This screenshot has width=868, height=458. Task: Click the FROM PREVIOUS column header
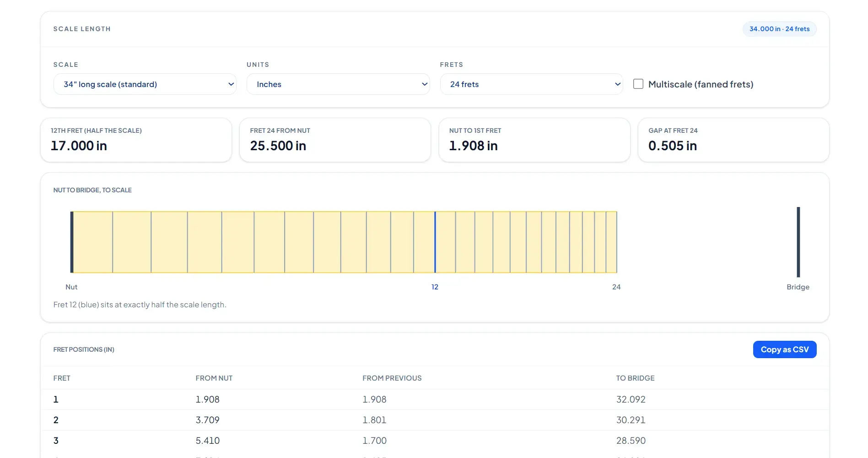point(392,378)
